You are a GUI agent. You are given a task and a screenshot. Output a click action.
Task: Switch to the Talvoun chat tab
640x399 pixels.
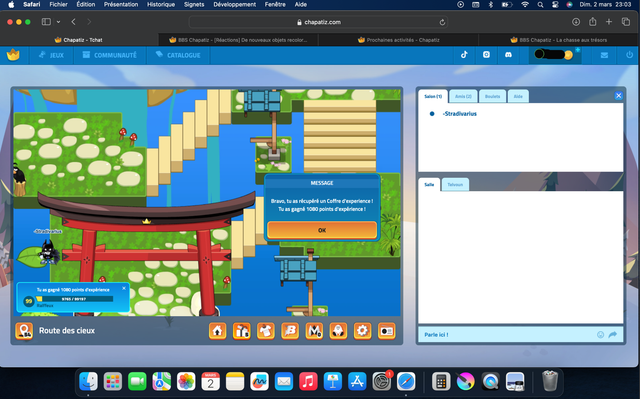[455, 184]
